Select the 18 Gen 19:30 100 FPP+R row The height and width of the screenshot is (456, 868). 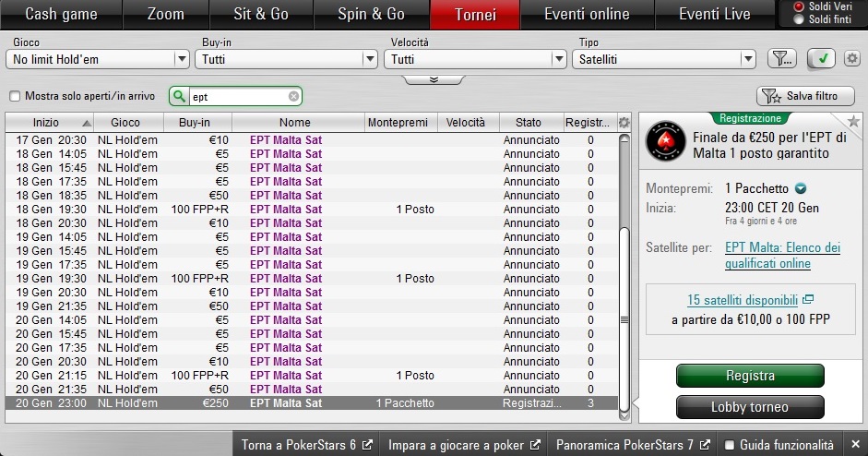tap(312, 210)
